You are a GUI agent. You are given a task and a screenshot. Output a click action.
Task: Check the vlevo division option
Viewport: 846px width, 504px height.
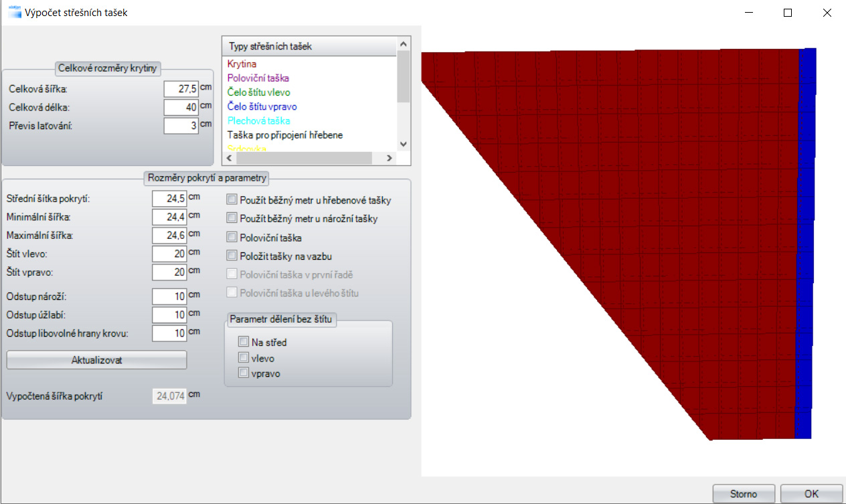click(244, 357)
